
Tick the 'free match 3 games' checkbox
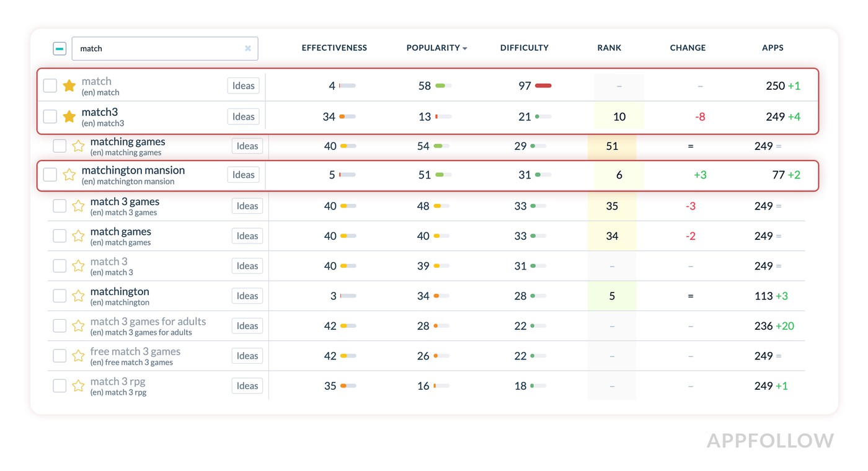coord(60,356)
